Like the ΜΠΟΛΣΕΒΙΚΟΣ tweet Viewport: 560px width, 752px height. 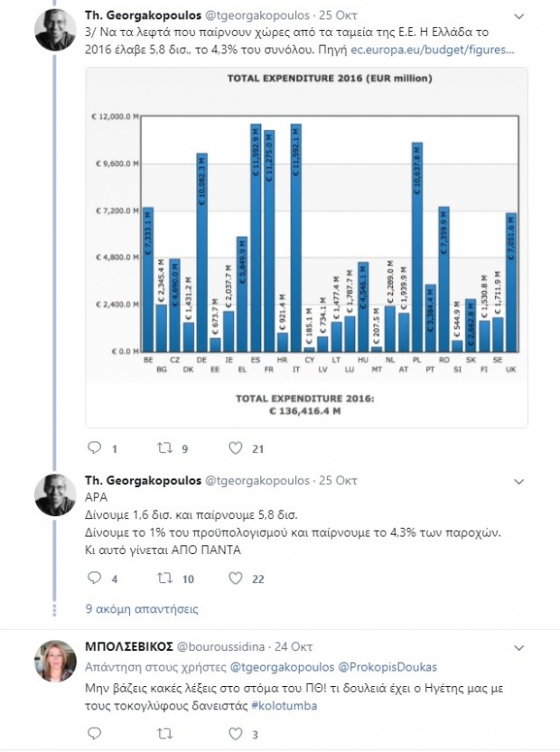(x=237, y=734)
